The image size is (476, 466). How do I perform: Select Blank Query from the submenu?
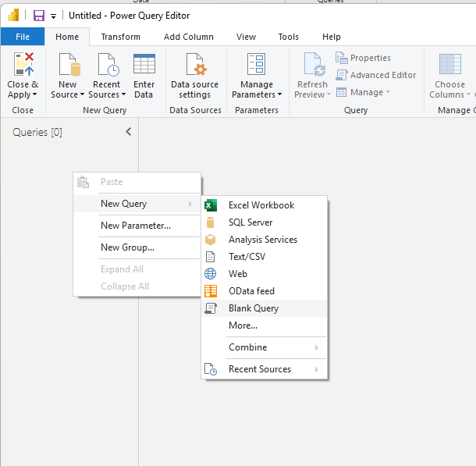pyautogui.click(x=253, y=308)
